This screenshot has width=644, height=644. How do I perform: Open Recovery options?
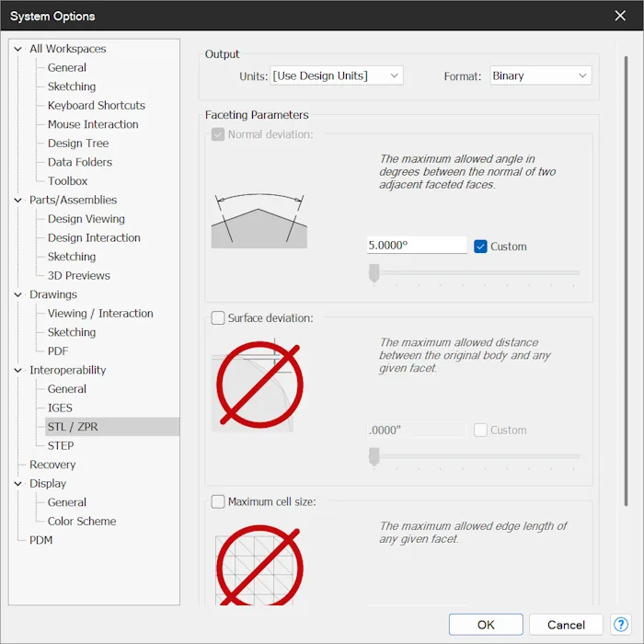(x=52, y=464)
